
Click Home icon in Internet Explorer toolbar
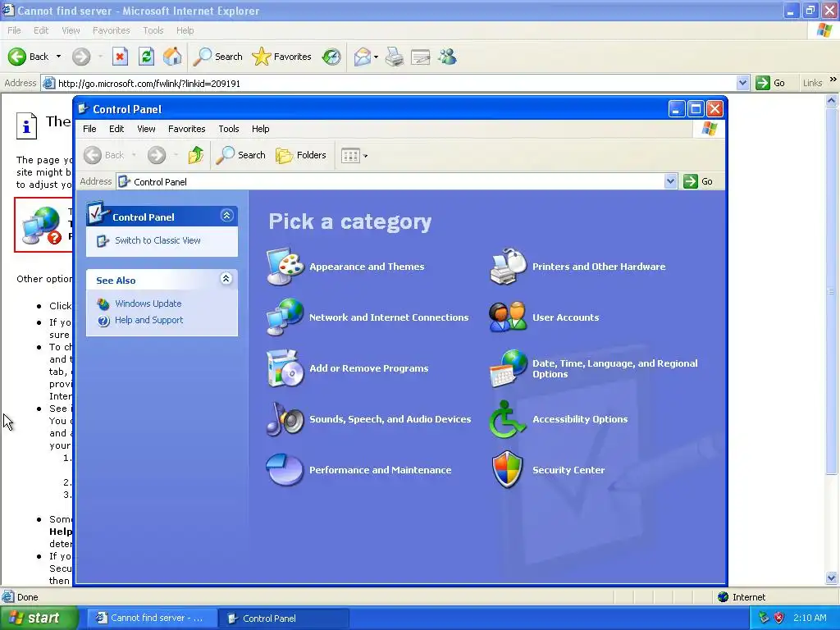172,57
